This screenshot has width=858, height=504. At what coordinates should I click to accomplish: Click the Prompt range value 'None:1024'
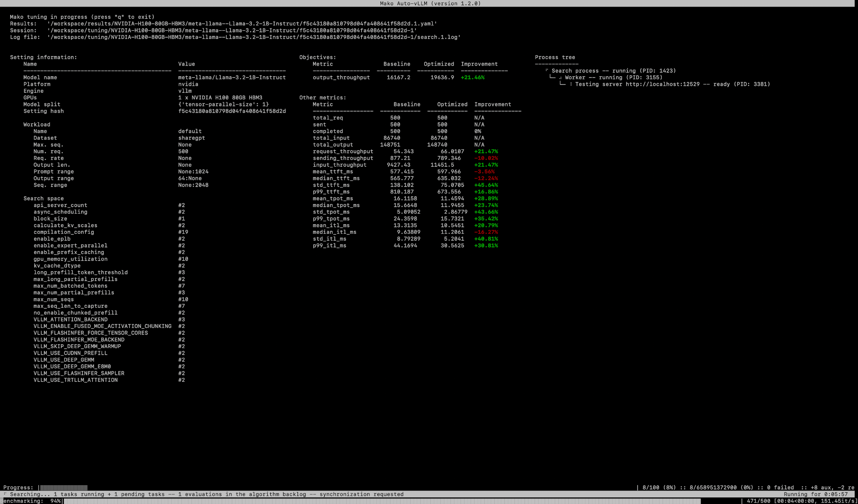pyautogui.click(x=193, y=172)
